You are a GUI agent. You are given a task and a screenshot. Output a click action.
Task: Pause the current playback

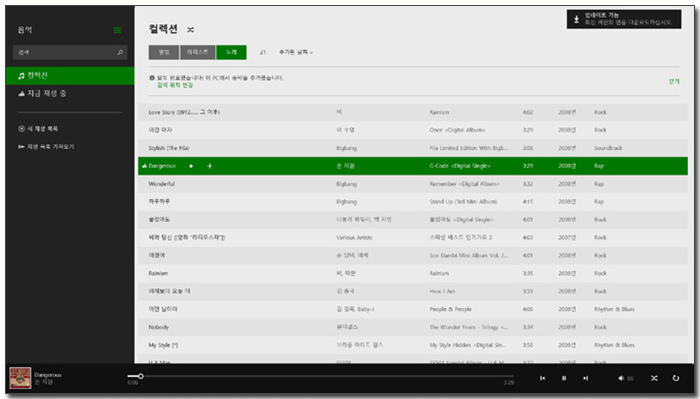coord(564,378)
